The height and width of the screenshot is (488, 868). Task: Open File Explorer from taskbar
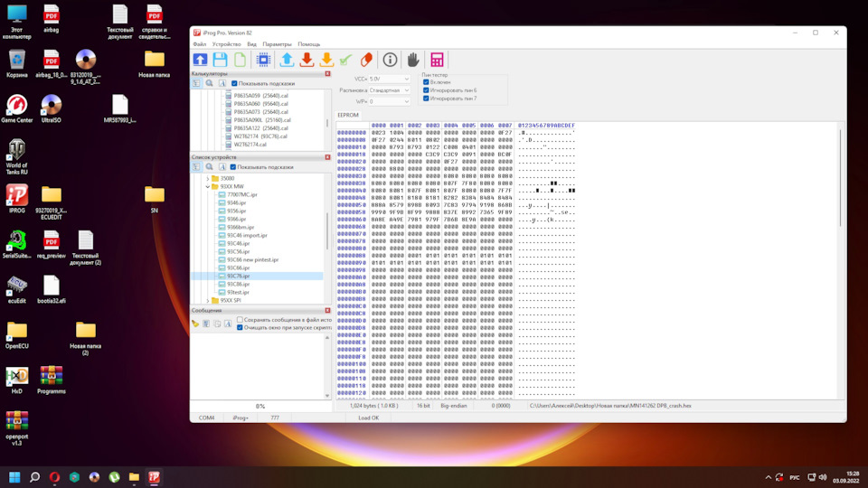134,477
